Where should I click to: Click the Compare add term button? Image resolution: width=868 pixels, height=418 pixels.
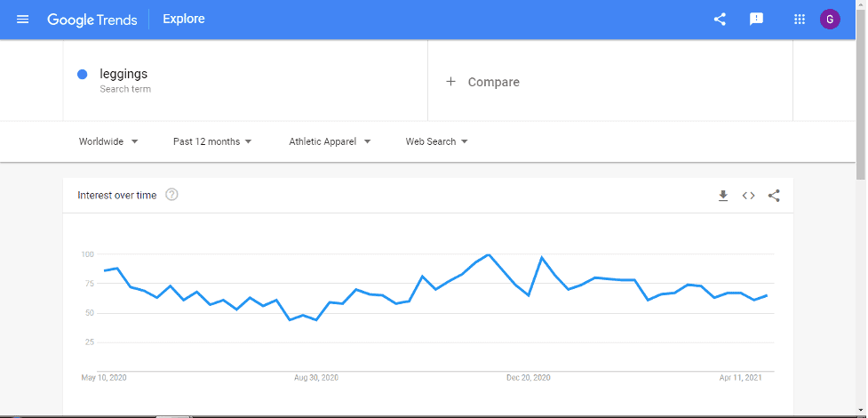483,82
